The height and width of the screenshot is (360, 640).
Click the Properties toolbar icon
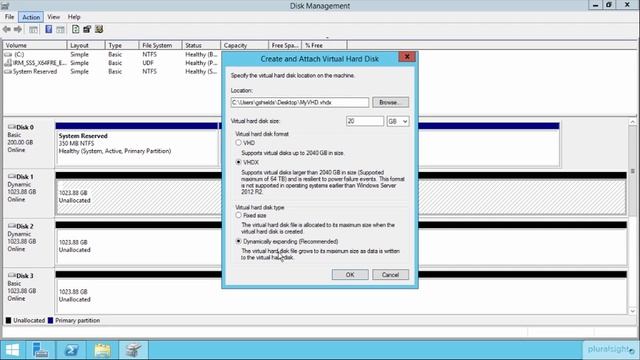[x=87, y=29]
